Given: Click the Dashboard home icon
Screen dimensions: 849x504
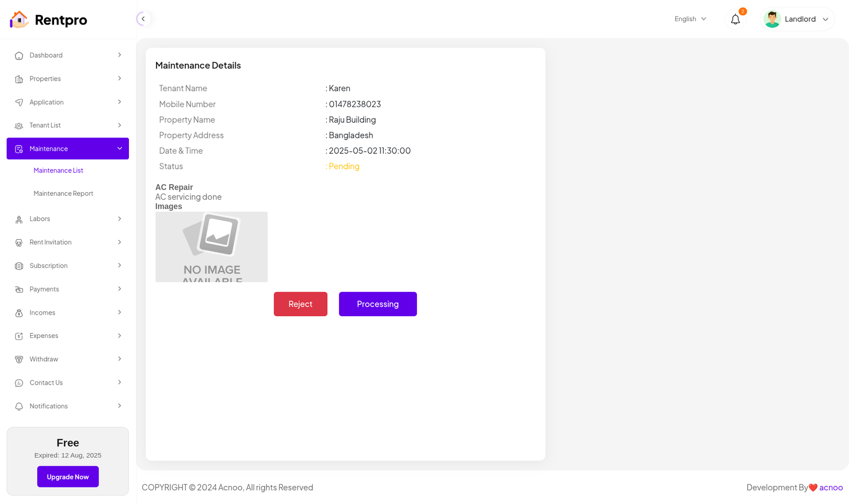Looking at the screenshot, I should 19,56.
